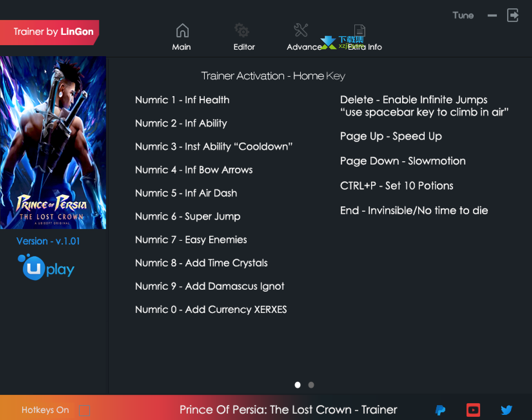Click Trainer Activation - Home Key heading
Image resolution: width=532 pixels, height=420 pixels.
[x=273, y=76]
